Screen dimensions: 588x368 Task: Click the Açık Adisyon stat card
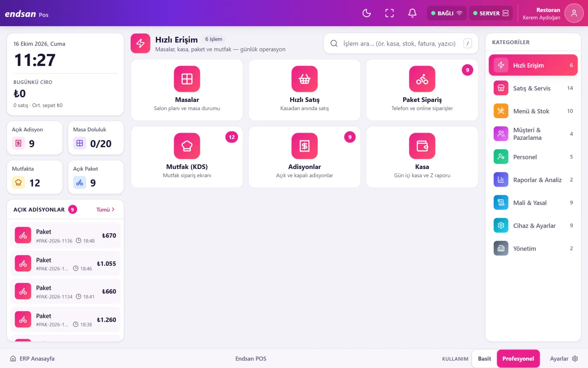[35, 138]
